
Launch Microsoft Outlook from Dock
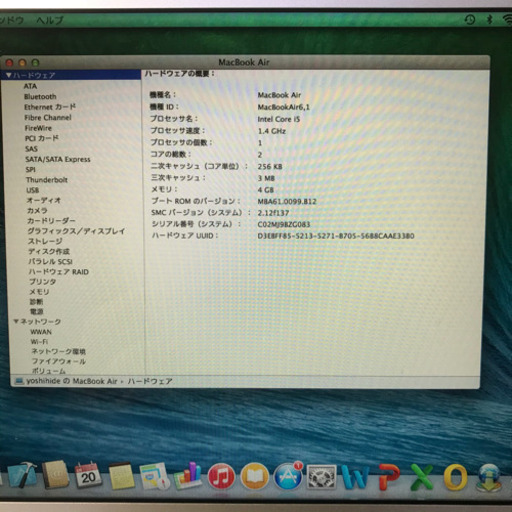coord(456,477)
